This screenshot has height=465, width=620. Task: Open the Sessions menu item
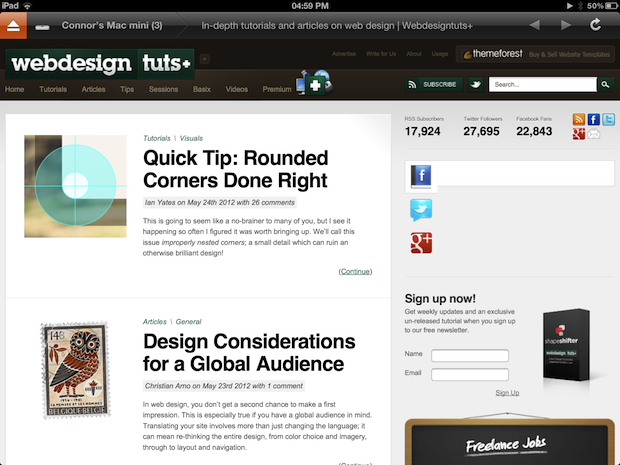tap(163, 89)
